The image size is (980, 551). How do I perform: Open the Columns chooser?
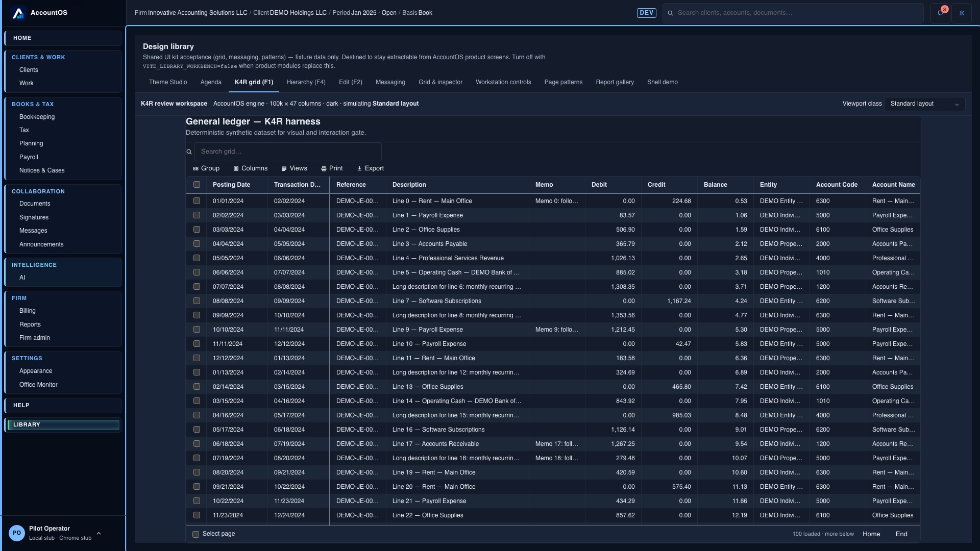[251, 168]
